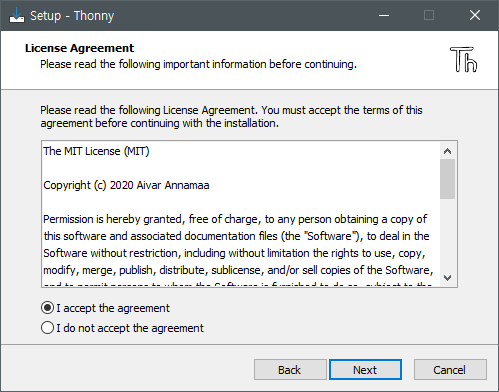The height and width of the screenshot is (392, 499).
Task: Click the Thonny "Th" logo icon
Action: 463,59
